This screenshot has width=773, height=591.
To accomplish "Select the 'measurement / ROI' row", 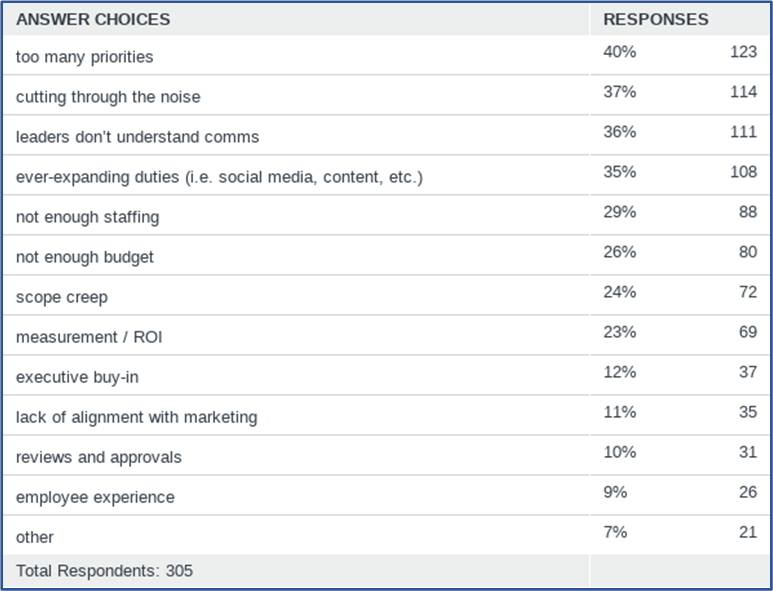I will click(386, 335).
